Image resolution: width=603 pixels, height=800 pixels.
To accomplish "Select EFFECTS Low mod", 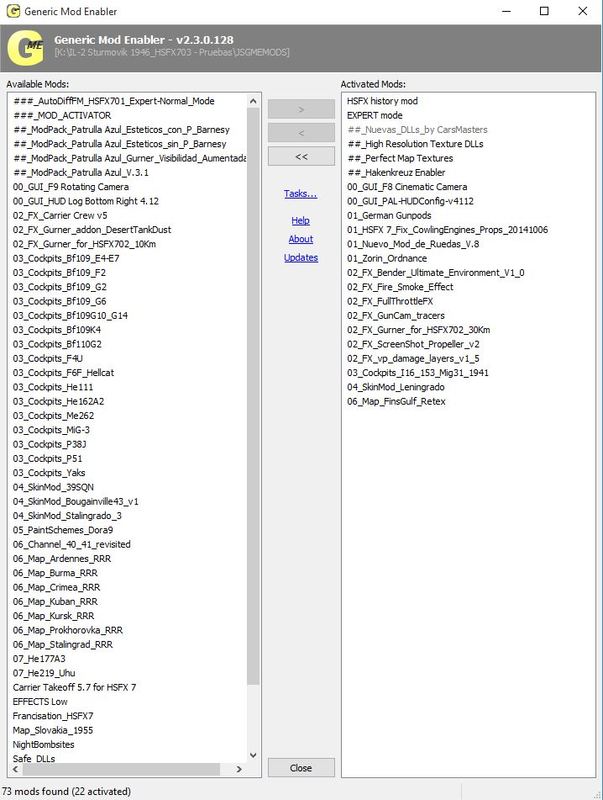I will click(x=40, y=701).
